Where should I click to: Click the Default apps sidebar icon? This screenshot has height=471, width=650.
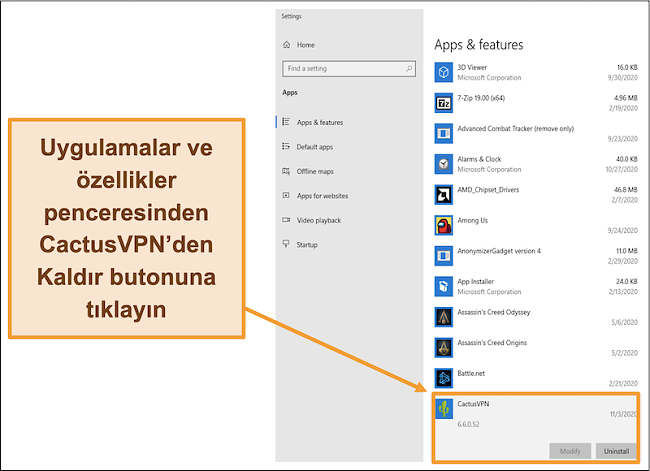click(286, 146)
